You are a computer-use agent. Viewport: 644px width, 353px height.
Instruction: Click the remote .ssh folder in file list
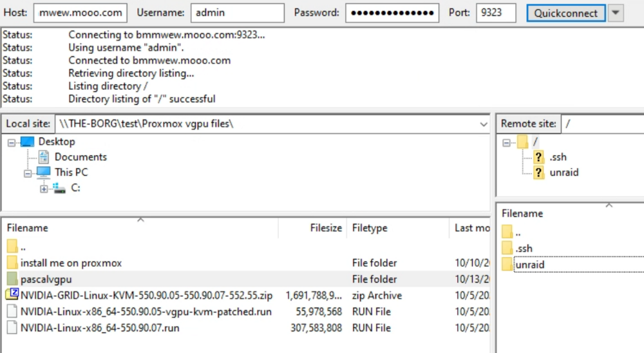point(524,248)
